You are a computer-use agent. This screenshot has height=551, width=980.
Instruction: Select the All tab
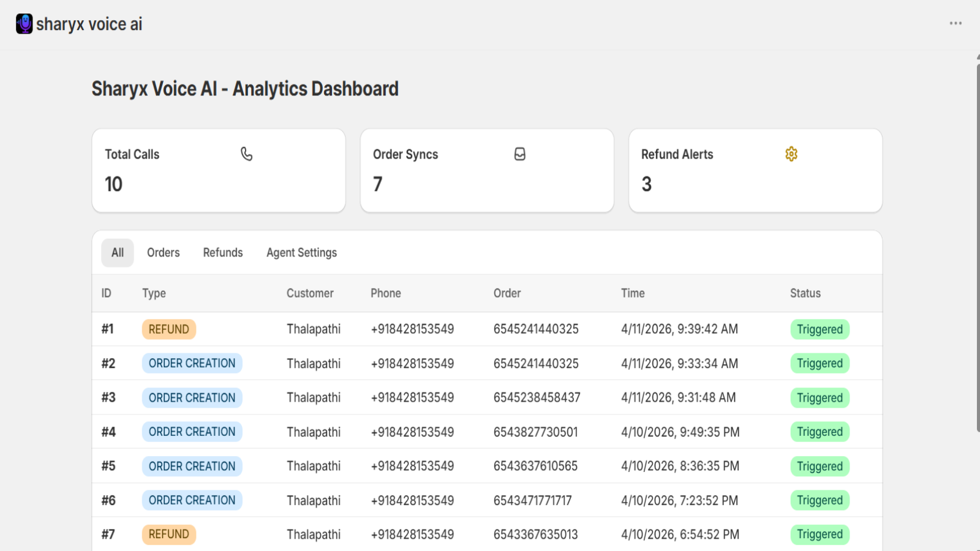118,253
